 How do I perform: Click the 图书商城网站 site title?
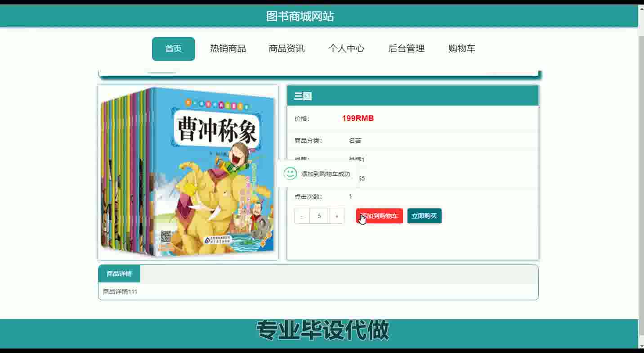pyautogui.click(x=300, y=17)
